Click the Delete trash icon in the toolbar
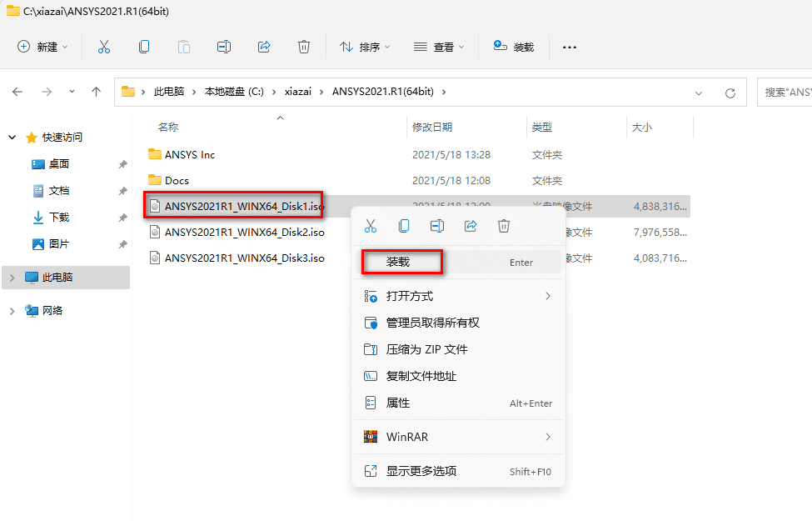 tap(304, 47)
